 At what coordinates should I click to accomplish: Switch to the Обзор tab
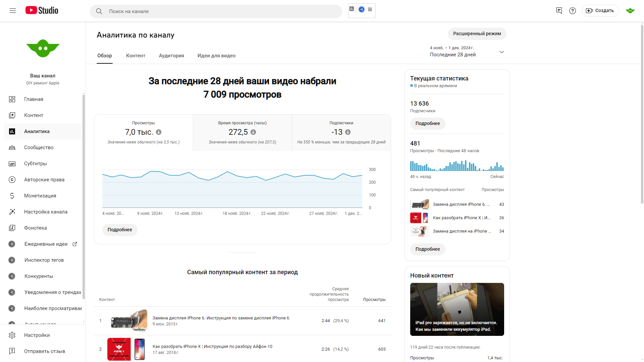click(105, 56)
